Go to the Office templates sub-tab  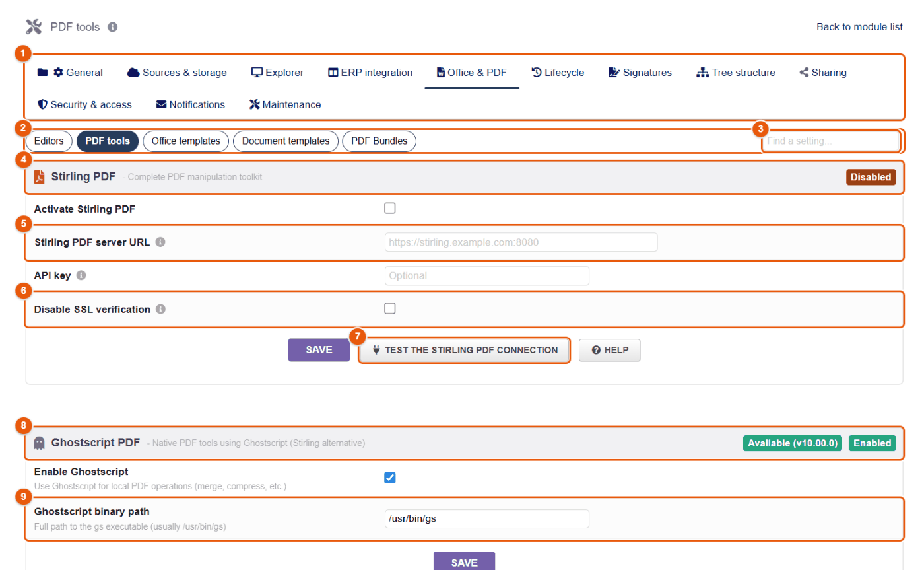click(186, 141)
